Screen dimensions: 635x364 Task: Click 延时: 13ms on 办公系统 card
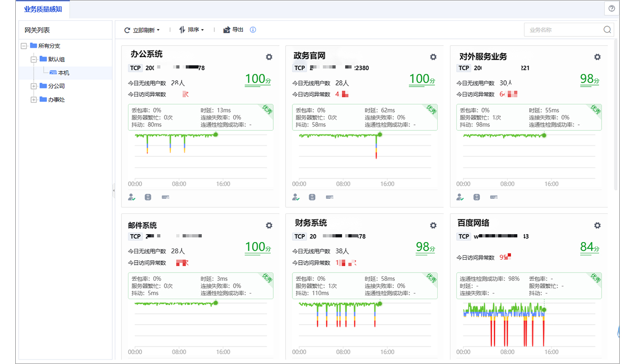pos(216,110)
